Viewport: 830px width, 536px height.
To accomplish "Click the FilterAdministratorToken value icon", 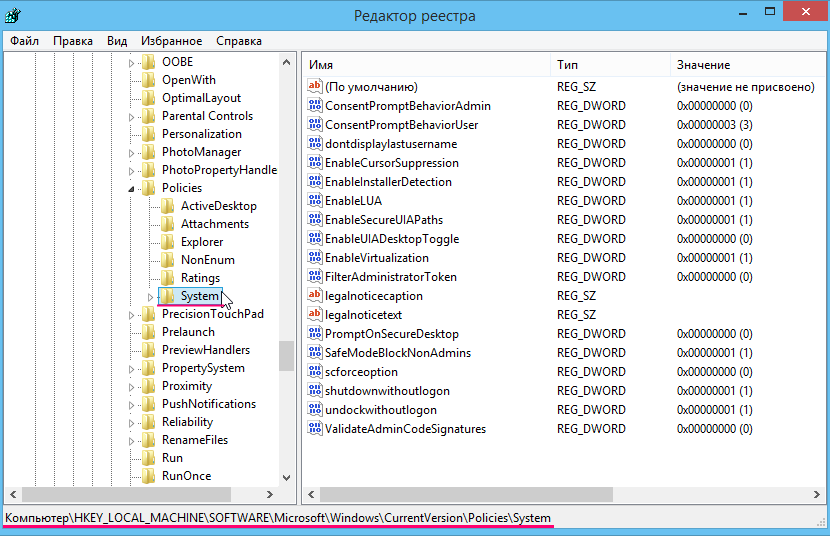I will tap(314, 277).
